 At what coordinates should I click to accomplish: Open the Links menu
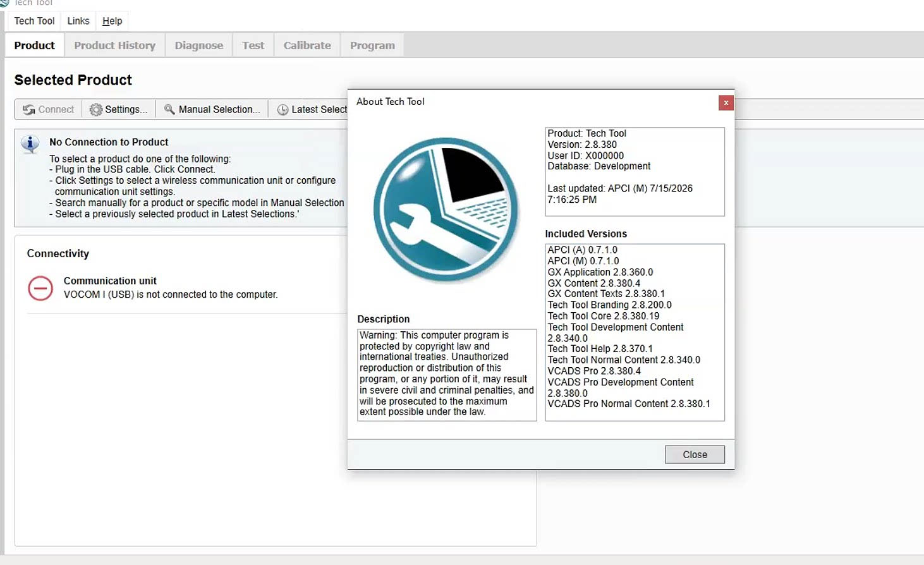[78, 21]
